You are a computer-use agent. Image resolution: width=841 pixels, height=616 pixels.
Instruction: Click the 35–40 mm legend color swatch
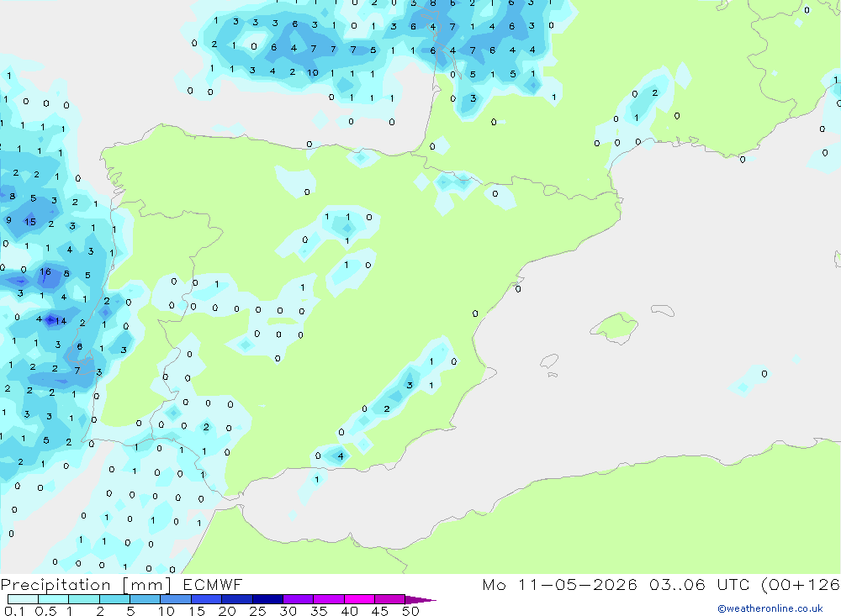pos(329,599)
